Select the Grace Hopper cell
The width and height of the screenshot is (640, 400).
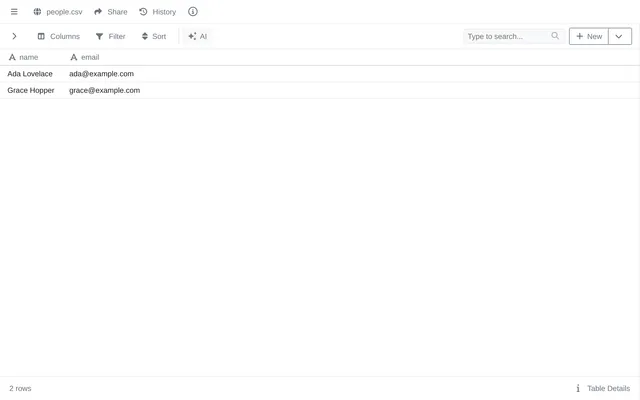33,90
